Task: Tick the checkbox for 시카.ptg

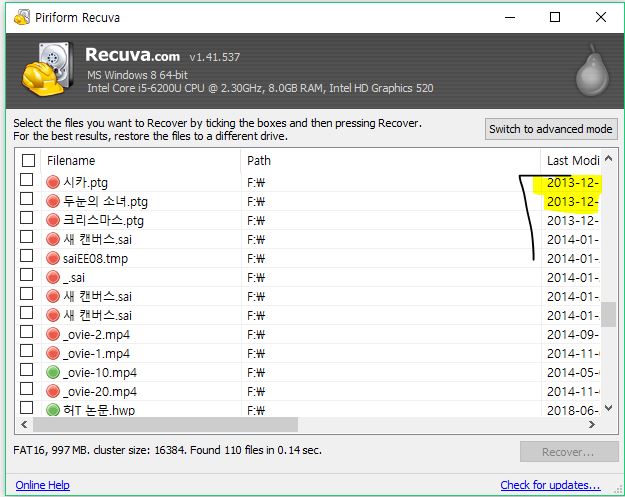Action: click(x=26, y=179)
